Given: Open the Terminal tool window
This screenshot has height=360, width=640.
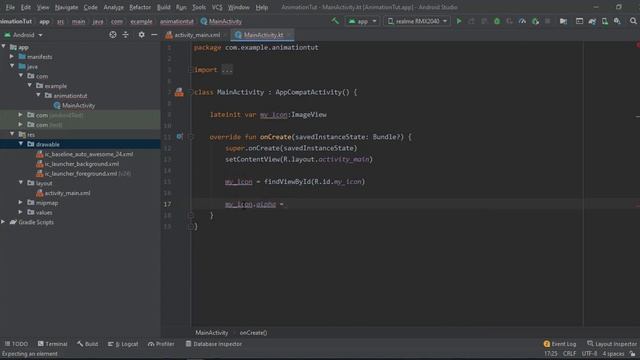Looking at the screenshot, I should point(52,344).
